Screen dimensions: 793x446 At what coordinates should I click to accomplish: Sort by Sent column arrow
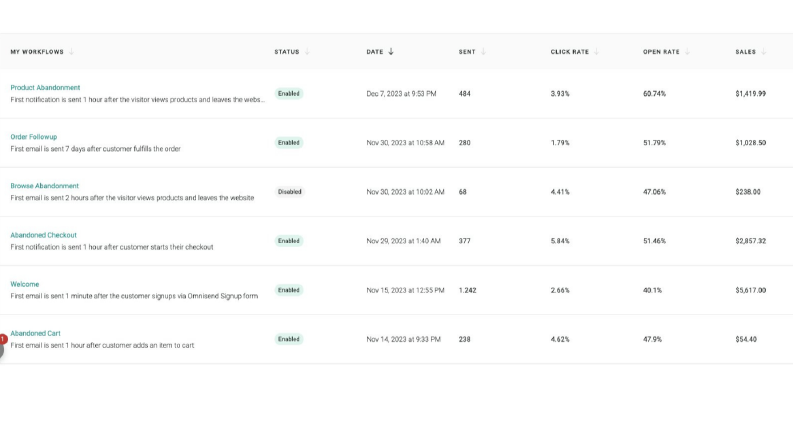[x=483, y=52]
